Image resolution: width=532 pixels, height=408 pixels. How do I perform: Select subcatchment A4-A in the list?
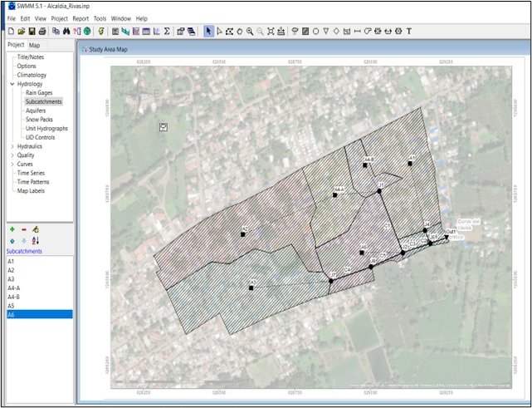(x=14, y=288)
